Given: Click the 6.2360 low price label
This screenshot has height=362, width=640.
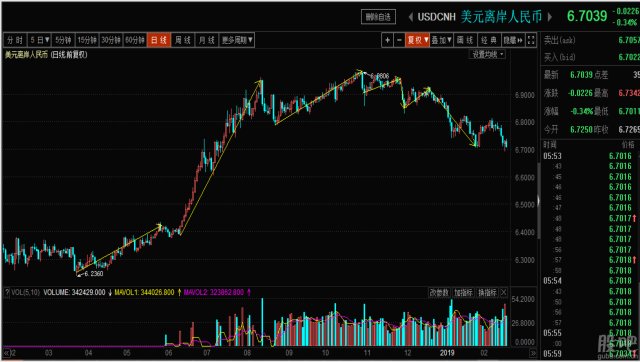Looking at the screenshot, I should tap(93, 273).
